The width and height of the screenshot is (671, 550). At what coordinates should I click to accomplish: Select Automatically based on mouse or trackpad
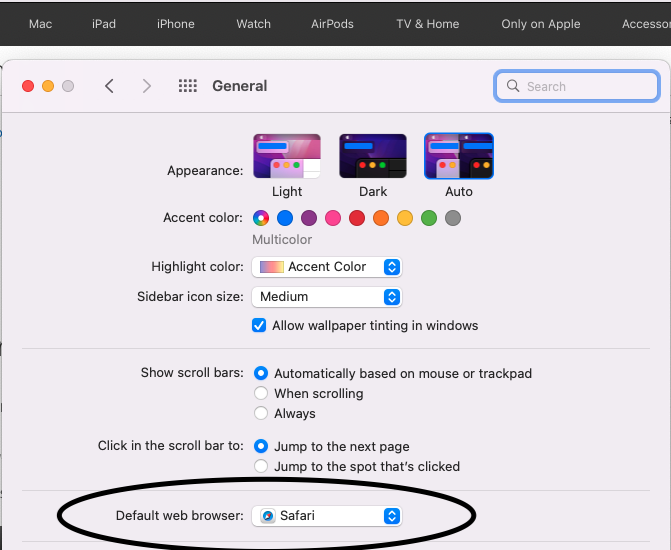[x=261, y=373]
